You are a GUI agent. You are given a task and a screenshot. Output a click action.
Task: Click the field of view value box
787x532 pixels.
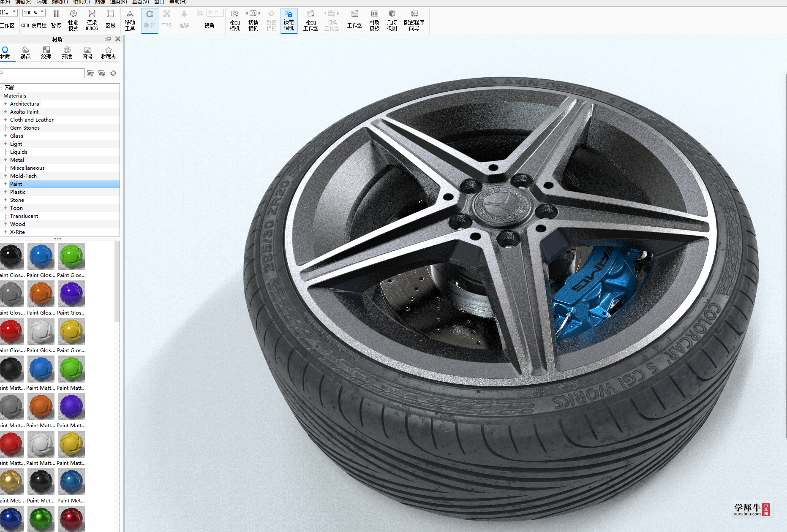coord(215,13)
